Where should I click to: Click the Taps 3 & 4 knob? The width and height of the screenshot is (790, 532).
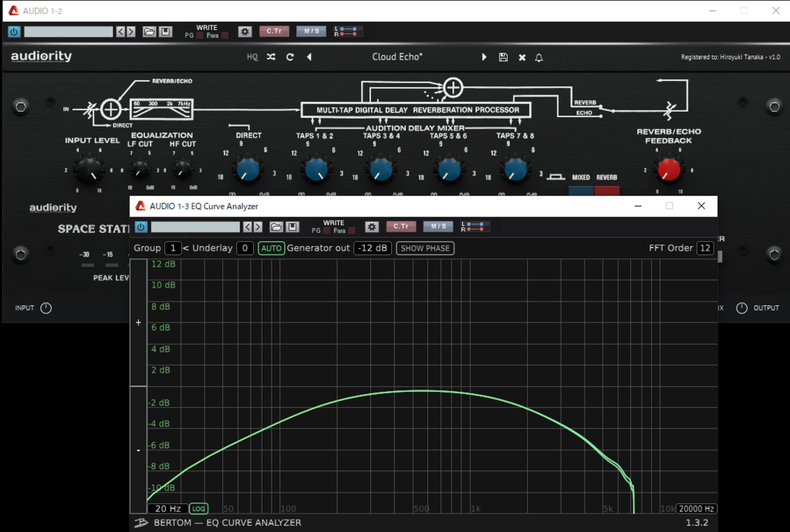pos(381,170)
